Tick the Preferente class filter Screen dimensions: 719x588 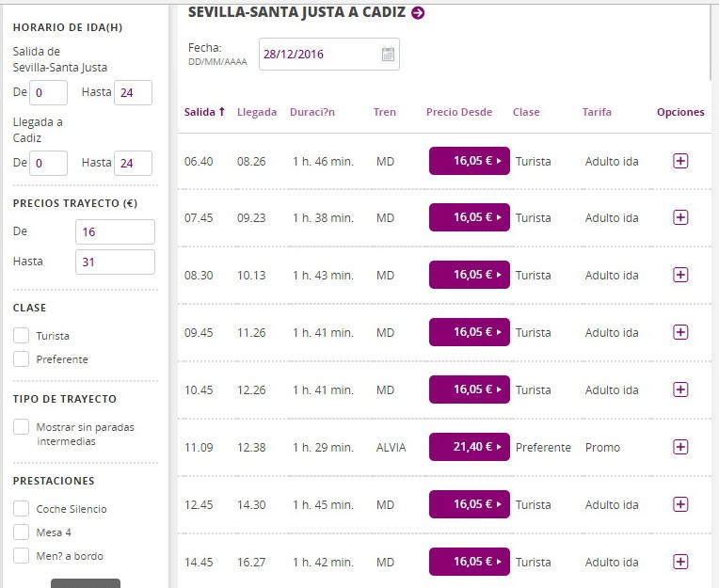click(22, 358)
